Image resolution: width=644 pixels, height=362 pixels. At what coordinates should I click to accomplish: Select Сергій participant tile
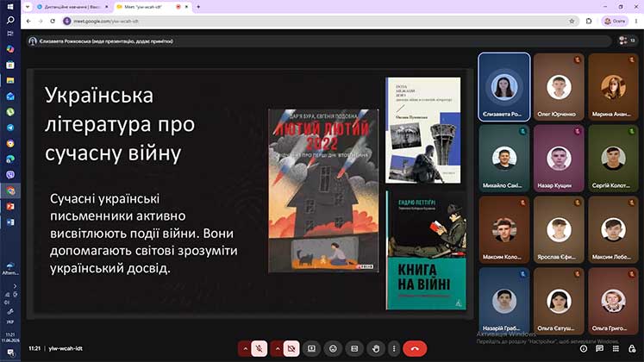coord(613,159)
